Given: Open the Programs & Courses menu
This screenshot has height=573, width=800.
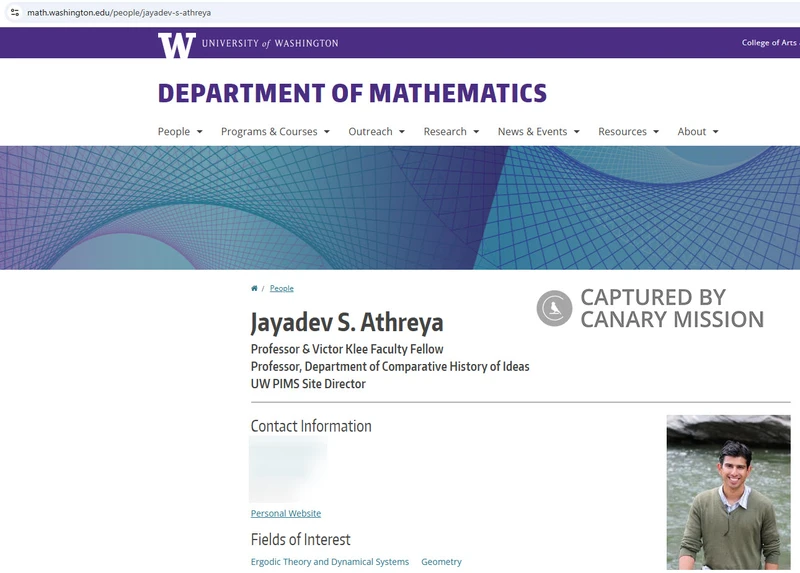Looking at the screenshot, I should (x=269, y=132).
